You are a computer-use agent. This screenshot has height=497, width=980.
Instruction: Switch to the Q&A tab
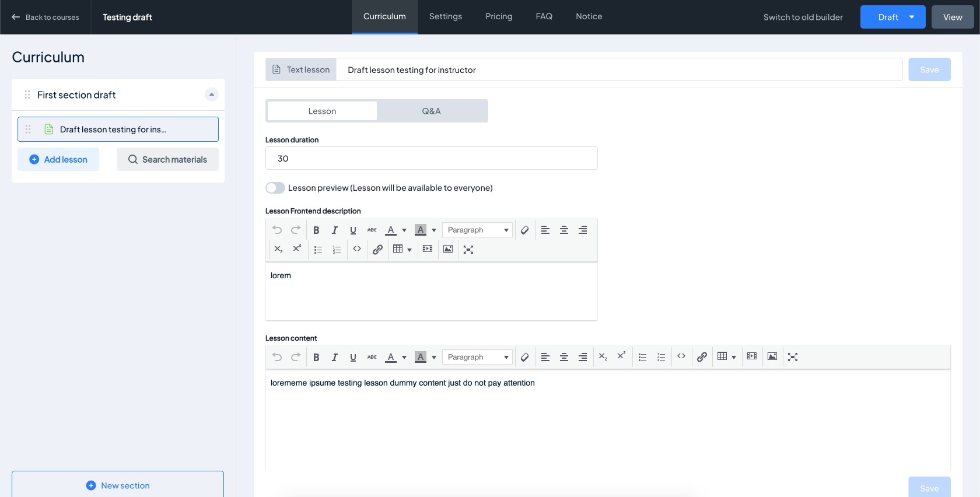(x=432, y=111)
